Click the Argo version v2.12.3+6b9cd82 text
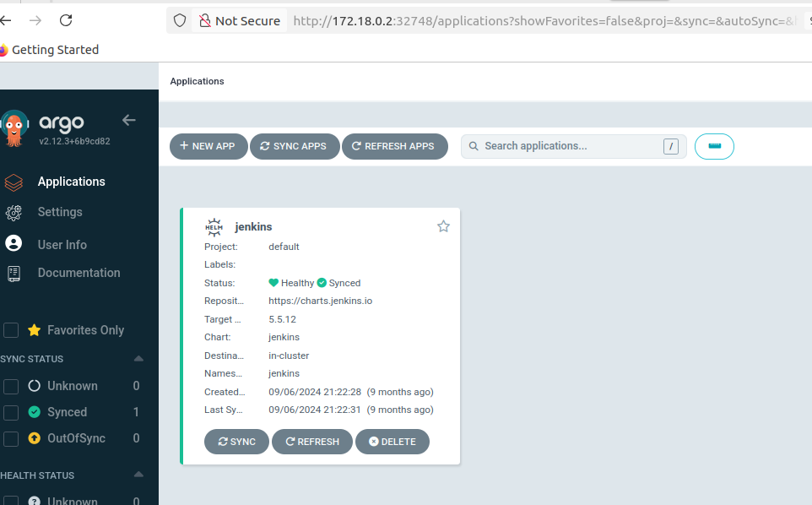Image resolution: width=812 pixels, height=505 pixels. pyautogui.click(x=74, y=141)
